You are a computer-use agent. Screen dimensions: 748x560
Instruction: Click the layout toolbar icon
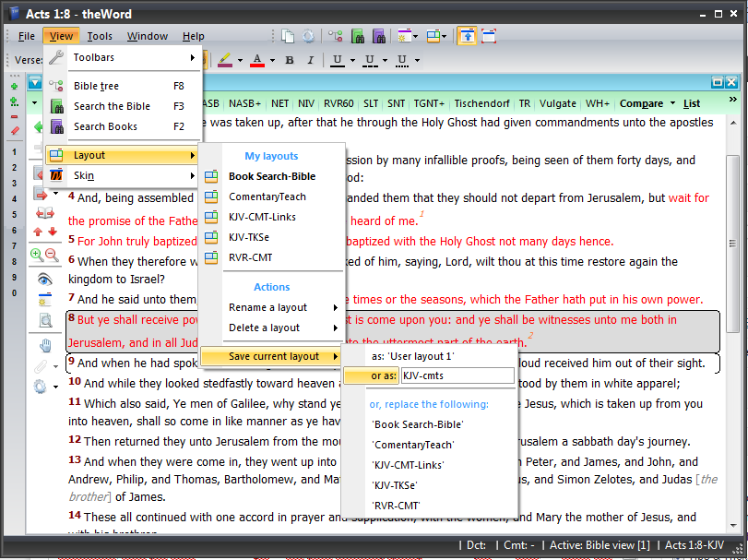[x=433, y=36]
